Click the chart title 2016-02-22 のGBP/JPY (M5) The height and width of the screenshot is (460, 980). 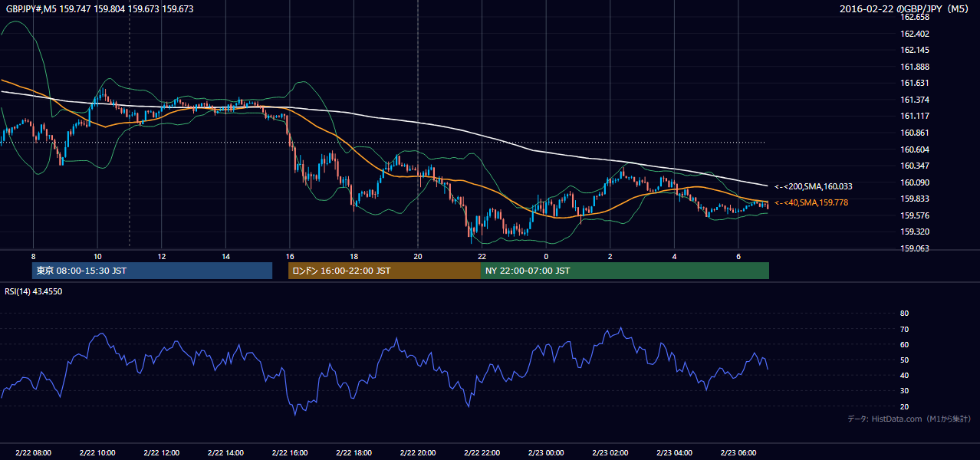(904, 9)
